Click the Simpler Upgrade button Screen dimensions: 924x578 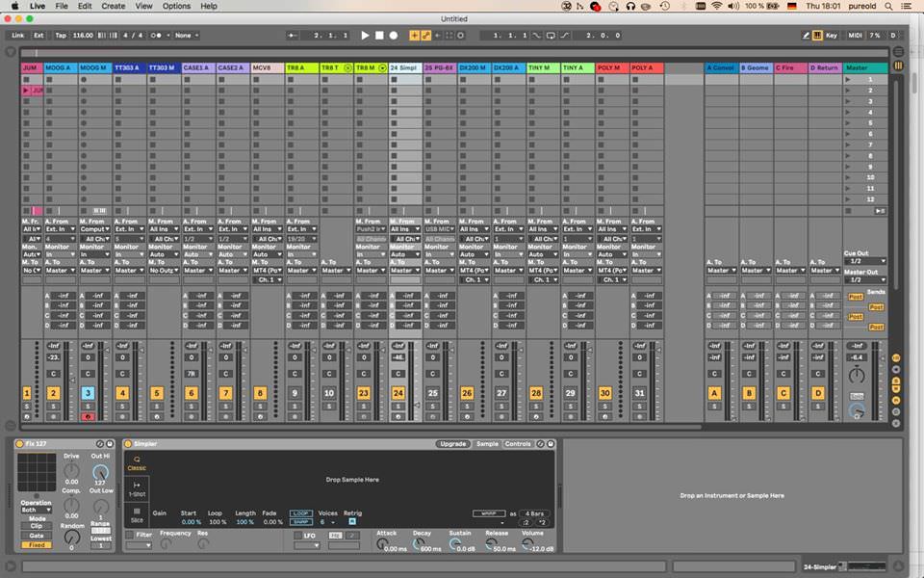click(x=453, y=443)
